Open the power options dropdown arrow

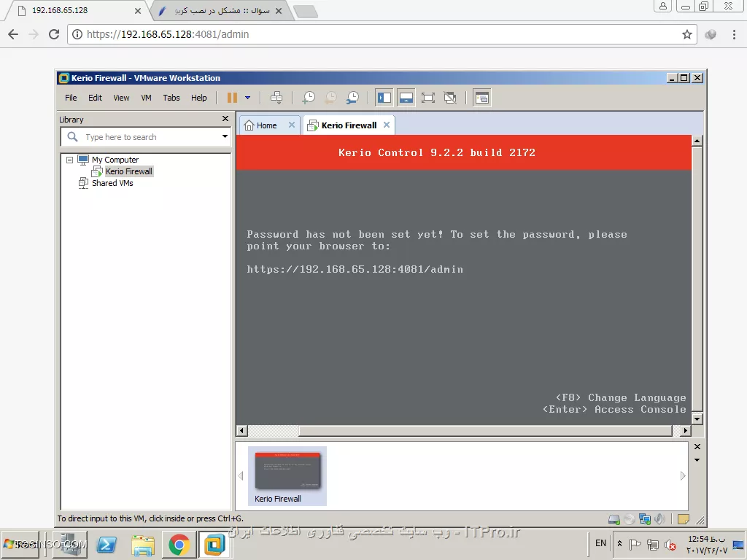[248, 98]
